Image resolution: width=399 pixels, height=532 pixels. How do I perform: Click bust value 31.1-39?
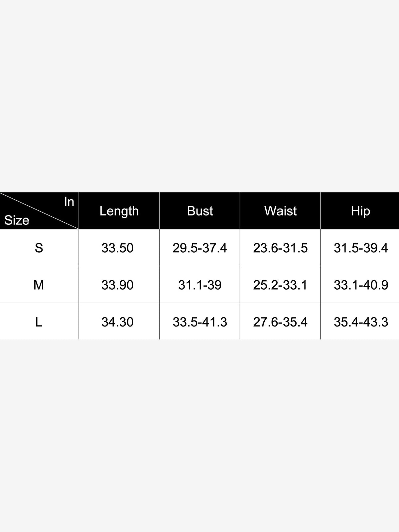point(199,285)
